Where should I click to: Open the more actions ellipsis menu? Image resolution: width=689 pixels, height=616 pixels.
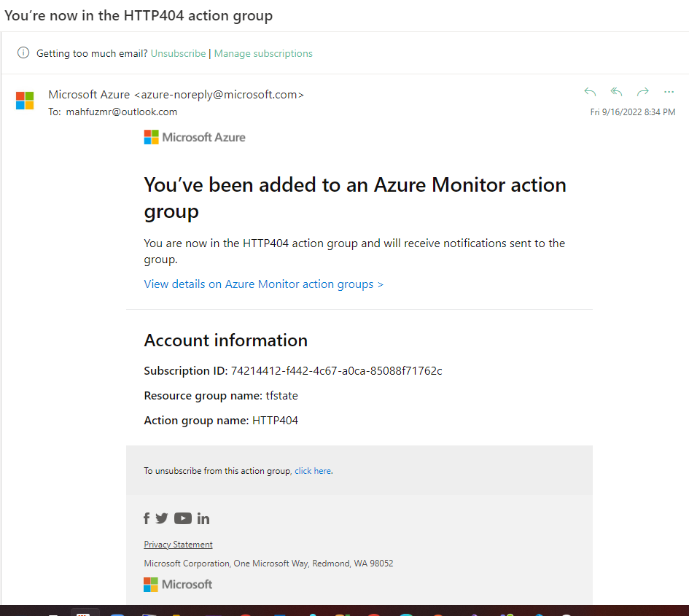coord(669,92)
